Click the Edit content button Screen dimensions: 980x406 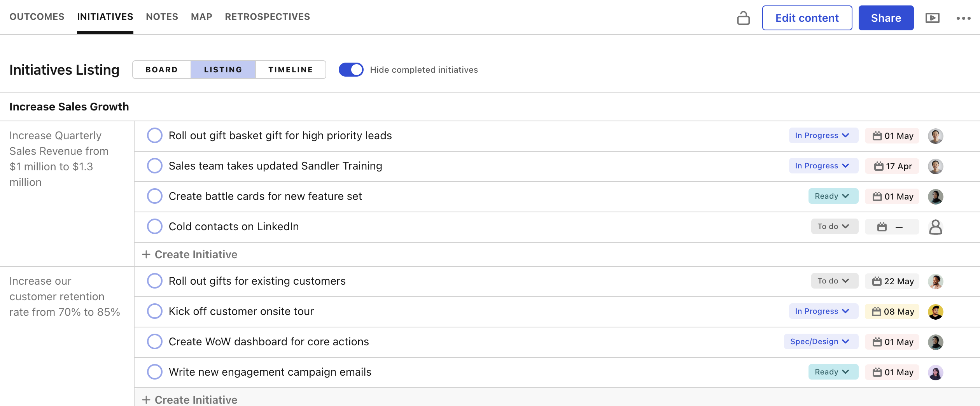tap(807, 18)
